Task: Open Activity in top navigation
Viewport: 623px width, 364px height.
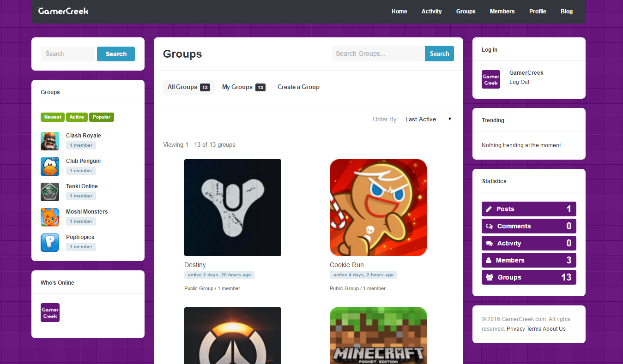Action: pos(432,12)
